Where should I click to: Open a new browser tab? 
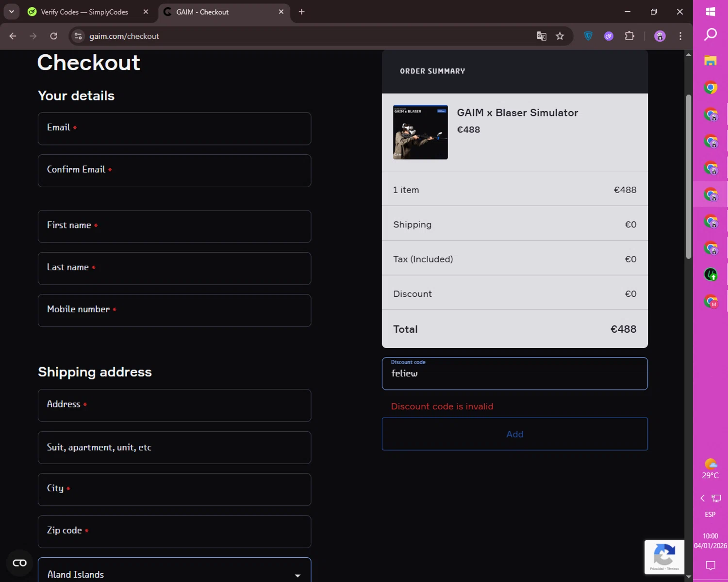click(301, 12)
